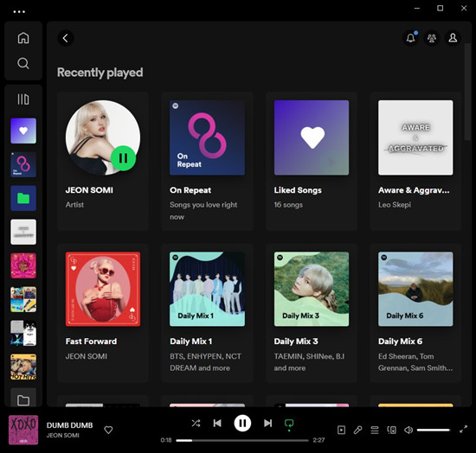Open Friend Activity icon

click(432, 38)
